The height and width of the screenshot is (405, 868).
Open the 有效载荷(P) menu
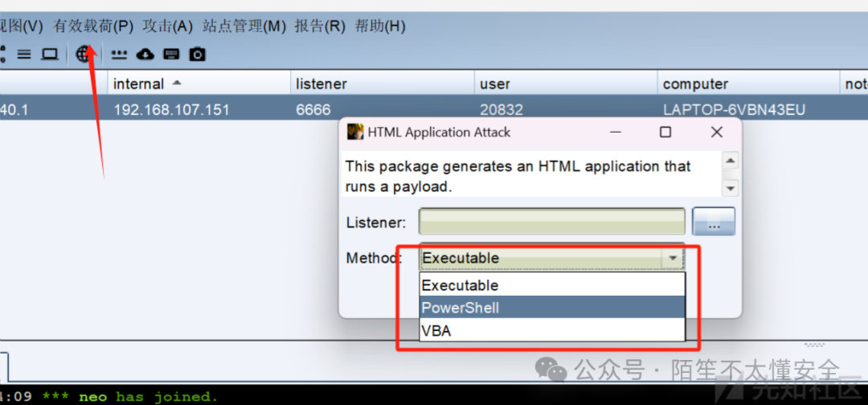(x=93, y=26)
